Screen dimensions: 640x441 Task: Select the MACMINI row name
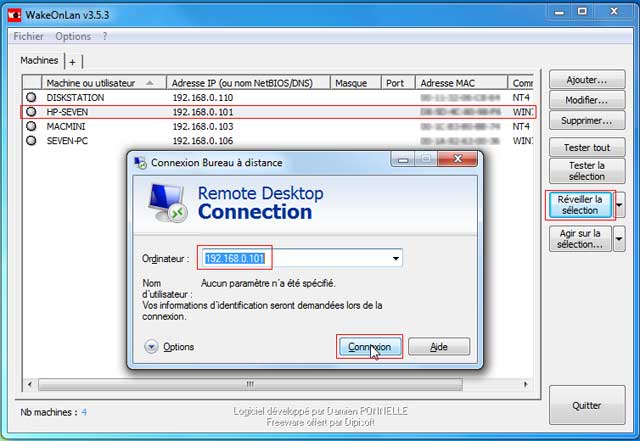[66, 126]
